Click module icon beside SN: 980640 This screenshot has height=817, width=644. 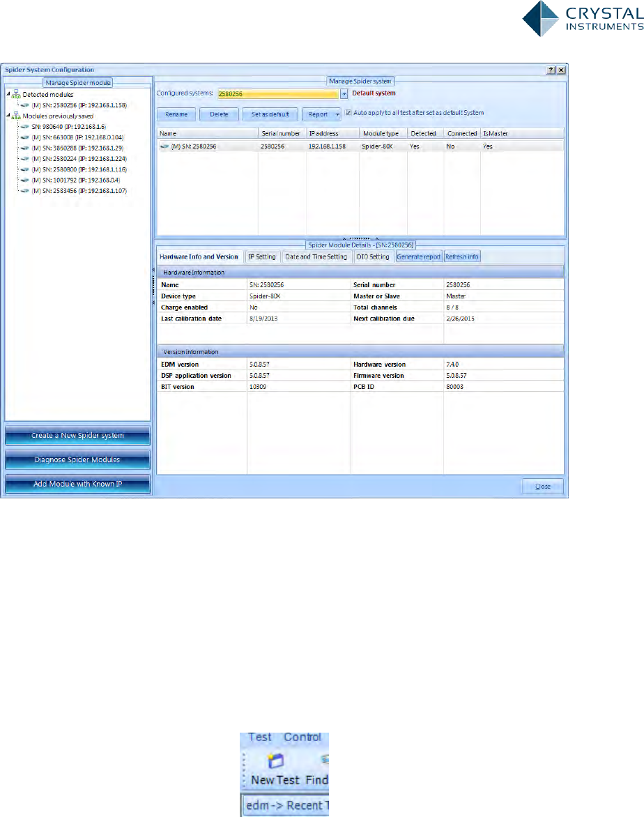(24, 127)
